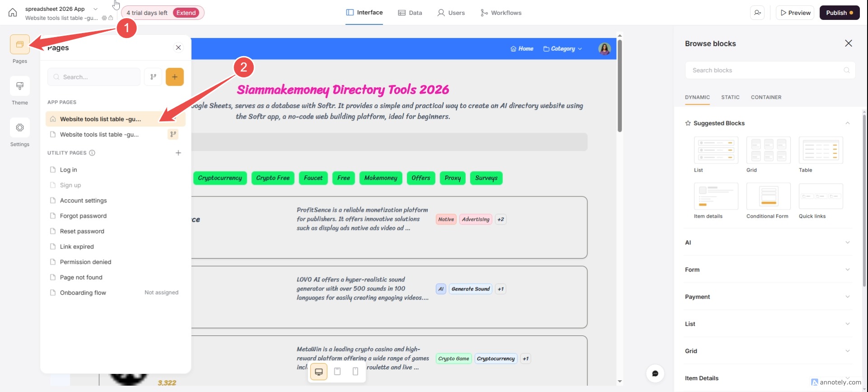Switch to the Data tab

410,13
